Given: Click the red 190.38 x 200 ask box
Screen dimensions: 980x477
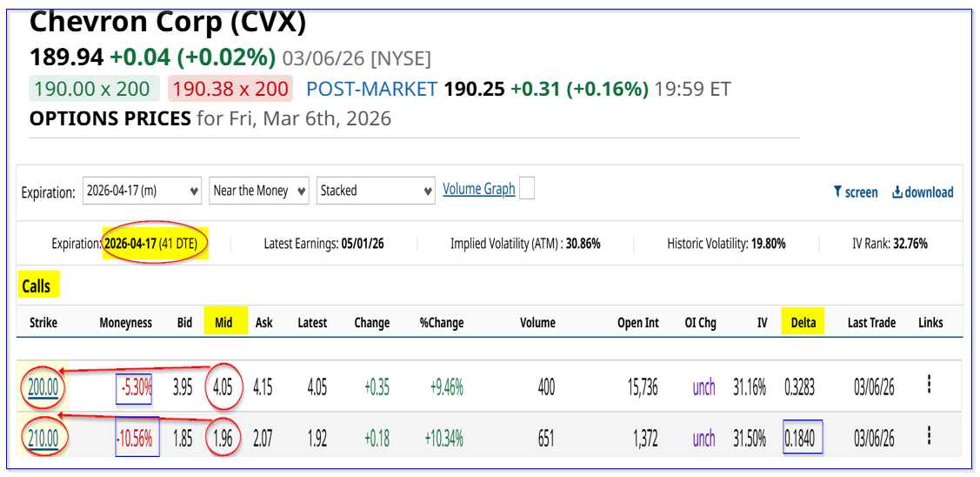Looking at the screenshot, I should point(230,89).
